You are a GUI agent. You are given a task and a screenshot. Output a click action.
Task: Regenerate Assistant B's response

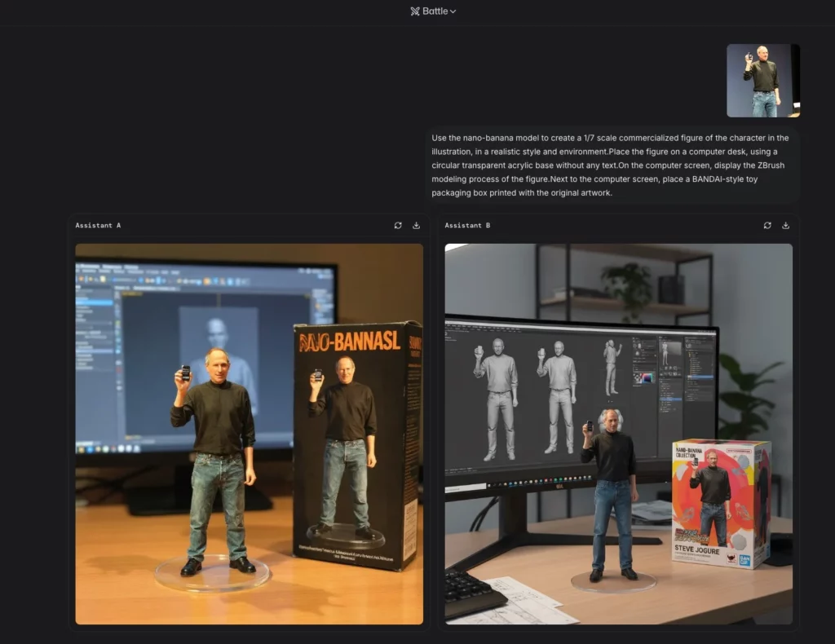click(x=767, y=225)
